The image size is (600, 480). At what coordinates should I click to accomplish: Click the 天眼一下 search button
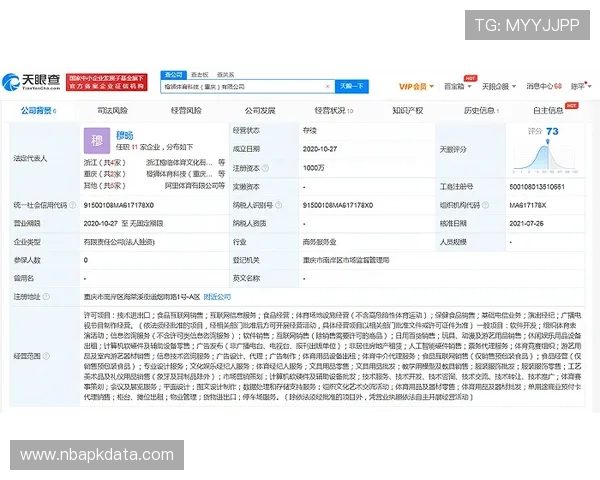click(352, 87)
